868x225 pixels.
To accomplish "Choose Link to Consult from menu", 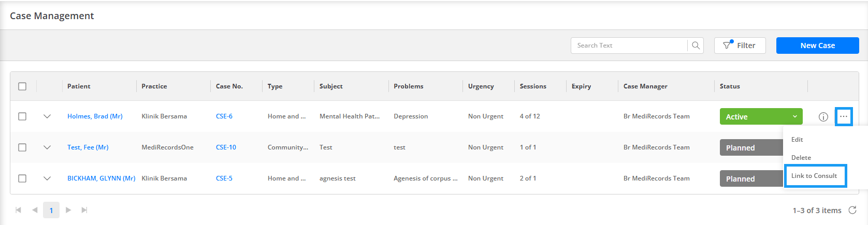I will point(815,176).
